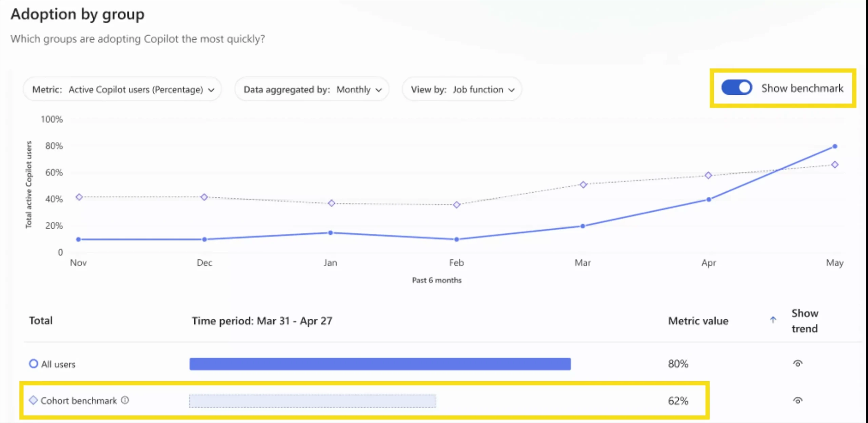Click the Cohort benchmark row label
This screenshot has height=423, width=868.
tap(79, 401)
